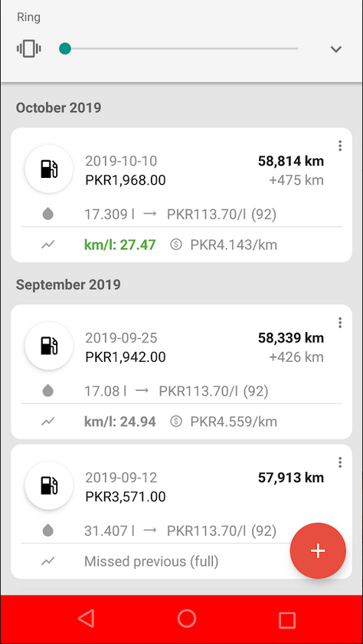Tap the dollar coin icon near PKR4.559/km
The width and height of the screenshot is (363, 644).
(176, 422)
